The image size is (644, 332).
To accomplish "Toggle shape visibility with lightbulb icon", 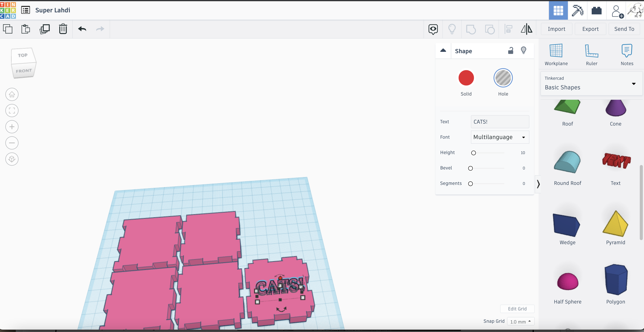I will pyautogui.click(x=524, y=51).
